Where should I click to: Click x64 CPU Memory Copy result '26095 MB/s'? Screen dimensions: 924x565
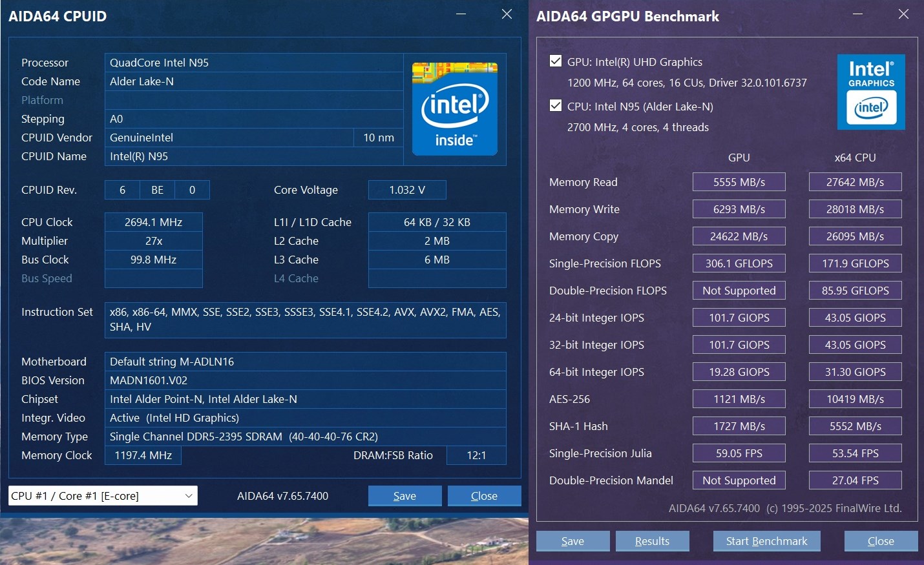856,236
